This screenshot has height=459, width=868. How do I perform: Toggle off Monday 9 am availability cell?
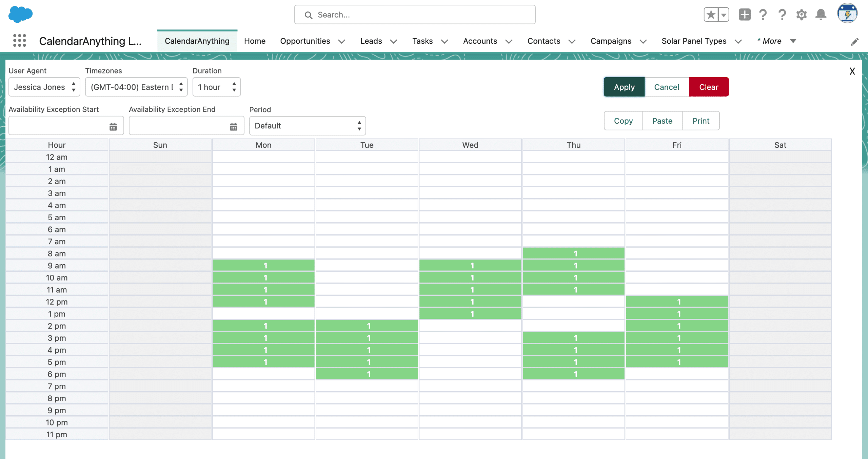(x=263, y=266)
